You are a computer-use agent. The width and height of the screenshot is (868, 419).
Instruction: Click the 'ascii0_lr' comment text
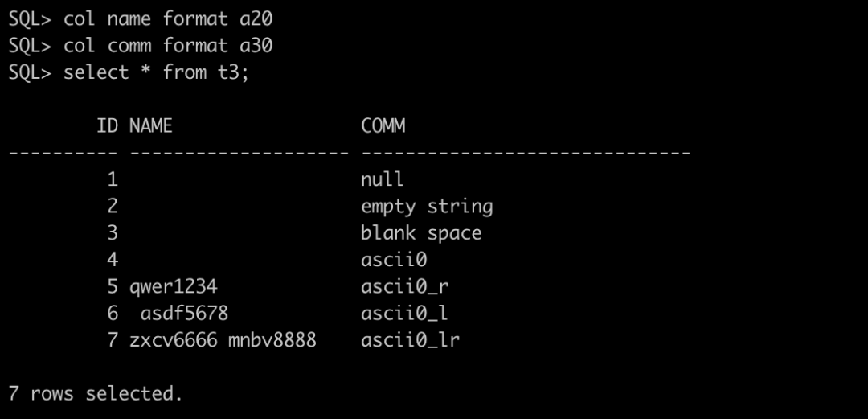pos(410,340)
